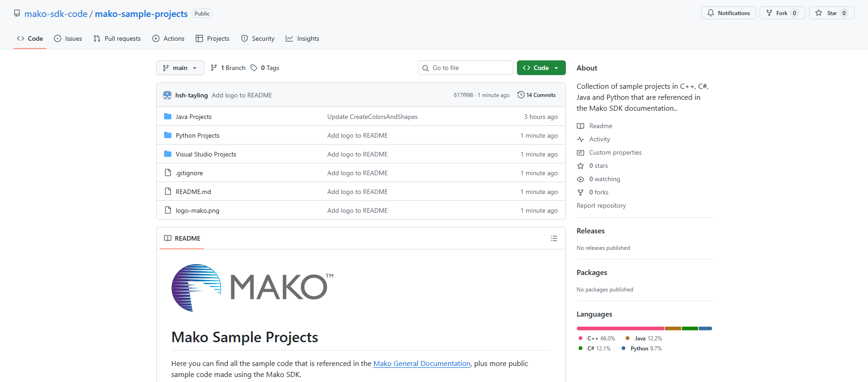Click the Activity pulse icon in About
Viewport: 868px width, 382px height.
580,140
